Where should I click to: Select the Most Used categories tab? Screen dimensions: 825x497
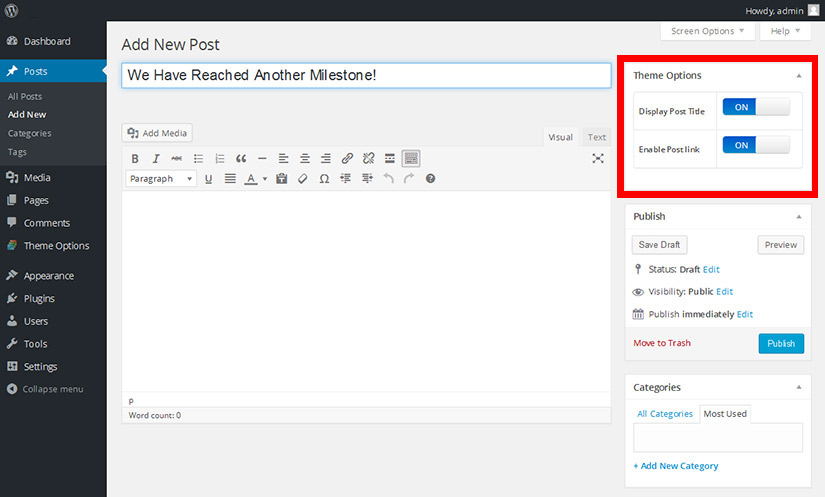(x=725, y=413)
